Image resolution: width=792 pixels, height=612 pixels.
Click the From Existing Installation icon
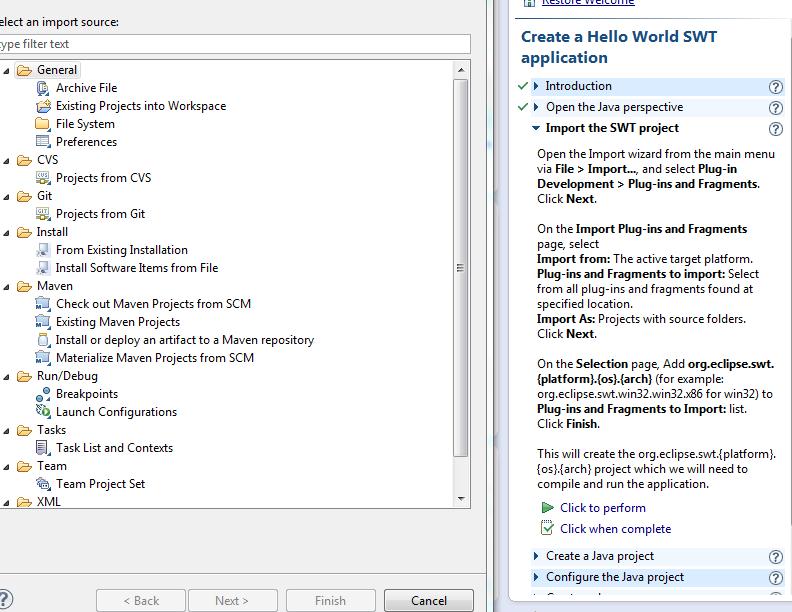point(43,250)
